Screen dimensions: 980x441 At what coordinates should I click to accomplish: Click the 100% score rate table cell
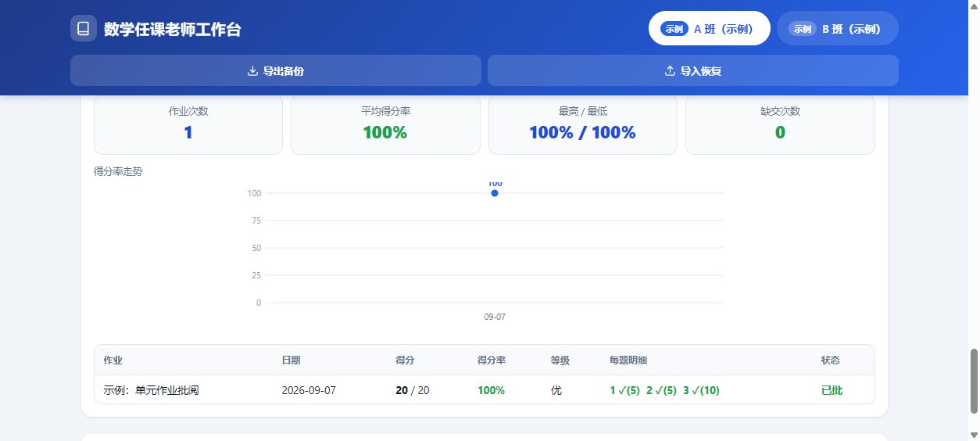click(492, 390)
